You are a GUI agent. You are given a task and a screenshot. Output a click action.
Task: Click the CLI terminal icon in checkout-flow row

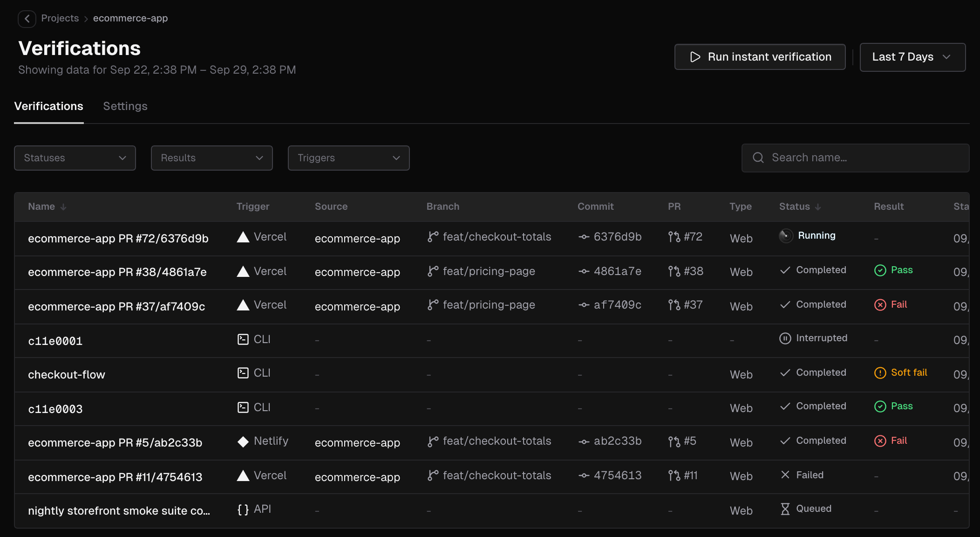243,373
